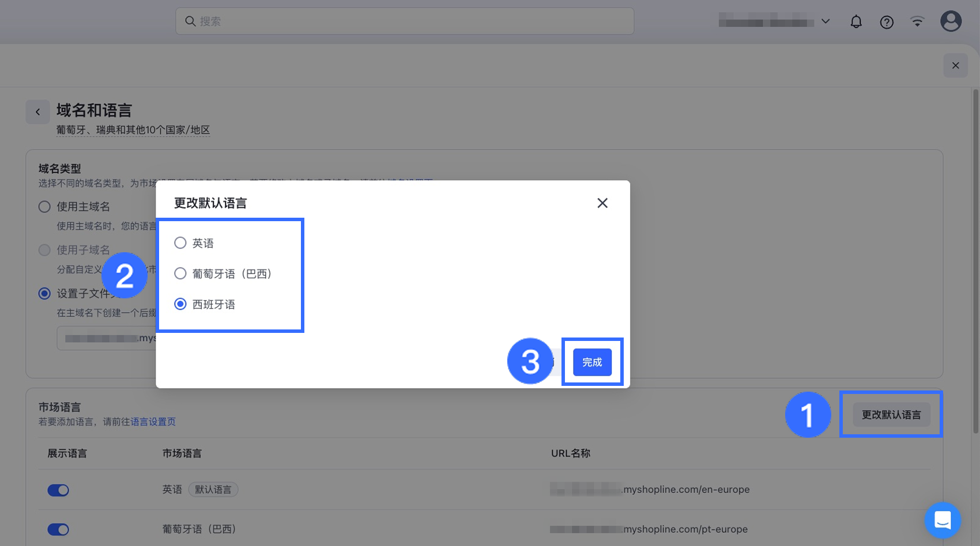Open 葡萄牙、瑞典和其他10个国家/地区 link
Viewport: 980px width, 546px height.
[133, 130]
